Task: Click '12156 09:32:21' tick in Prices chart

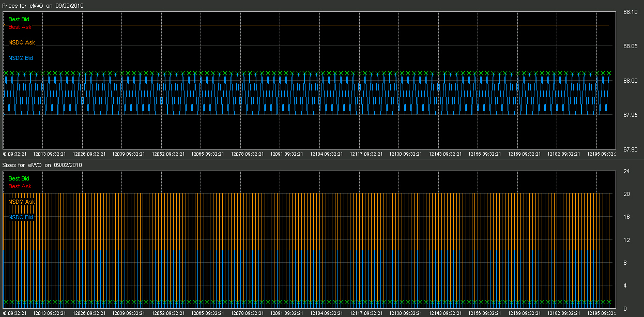Action: tap(485, 154)
